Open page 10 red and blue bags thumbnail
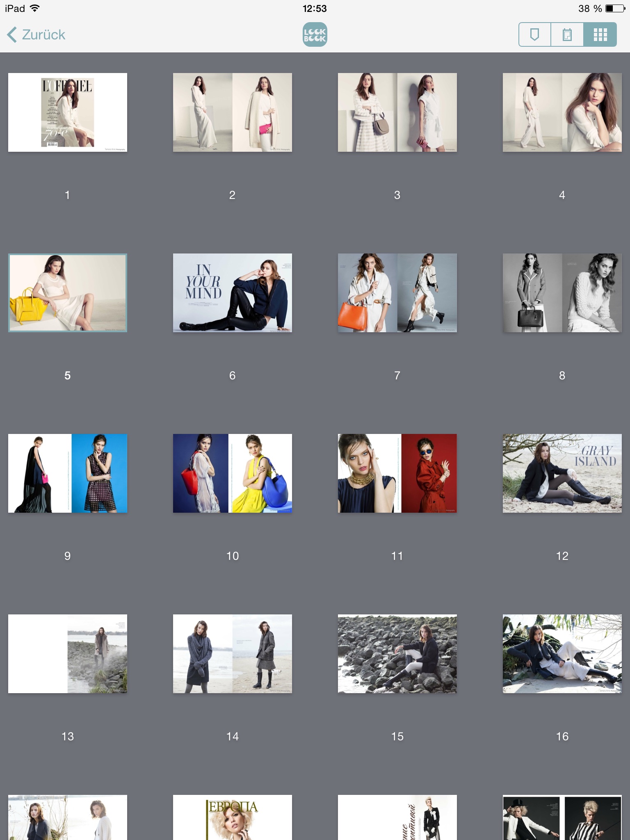This screenshot has height=840, width=630. pyautogui.click(x=233, y=473)
